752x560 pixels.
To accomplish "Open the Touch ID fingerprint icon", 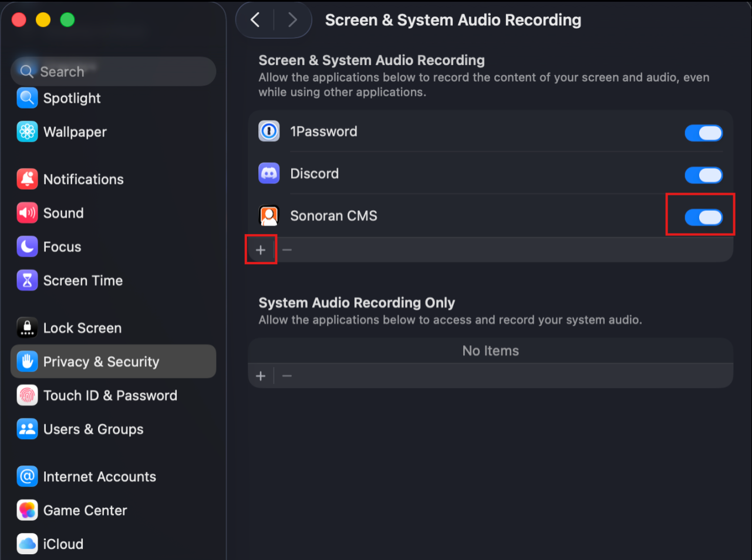I will point(27,396).
